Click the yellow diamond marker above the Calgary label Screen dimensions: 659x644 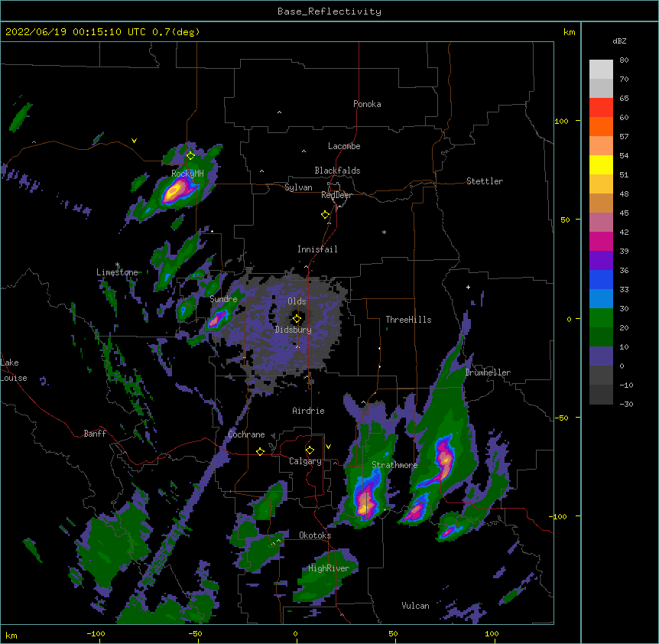pos(310,450)
